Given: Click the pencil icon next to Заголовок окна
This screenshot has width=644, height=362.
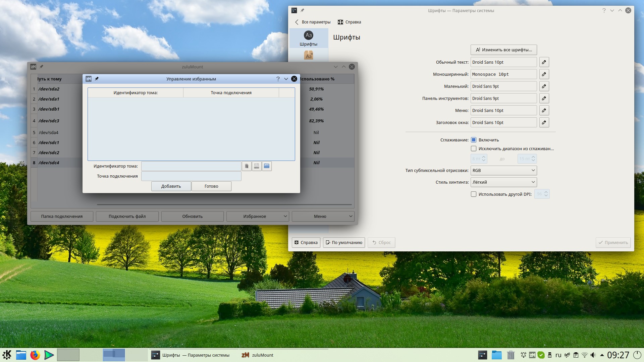Looking at the screenshot, I should (544, 123).
